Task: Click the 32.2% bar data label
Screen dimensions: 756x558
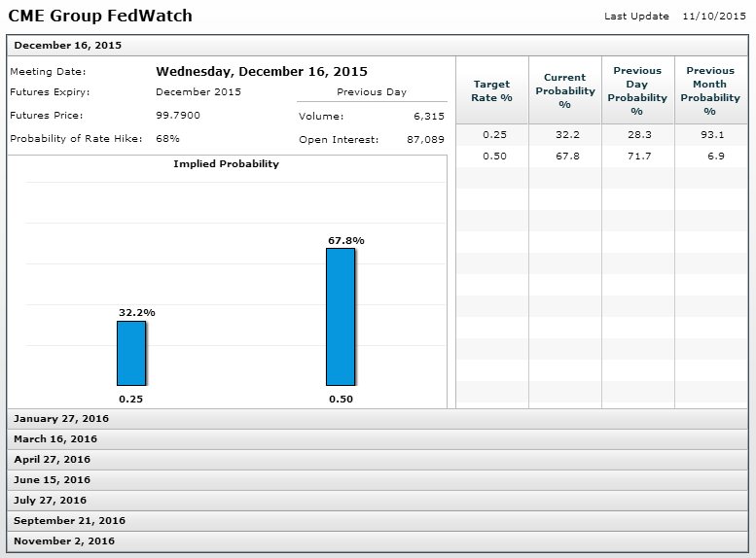Action: point(137,313)
